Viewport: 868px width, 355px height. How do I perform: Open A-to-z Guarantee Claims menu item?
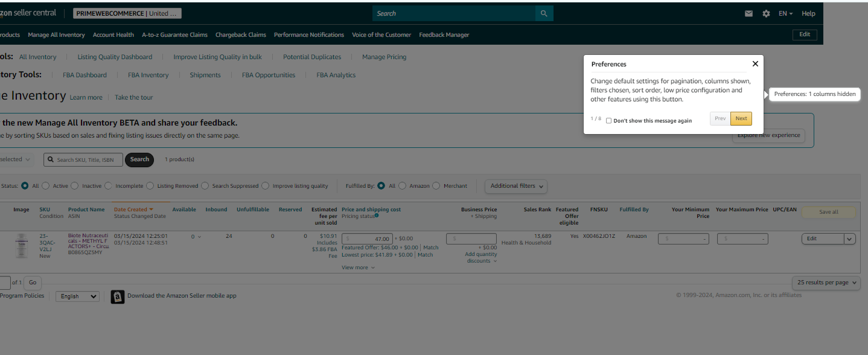174,35
